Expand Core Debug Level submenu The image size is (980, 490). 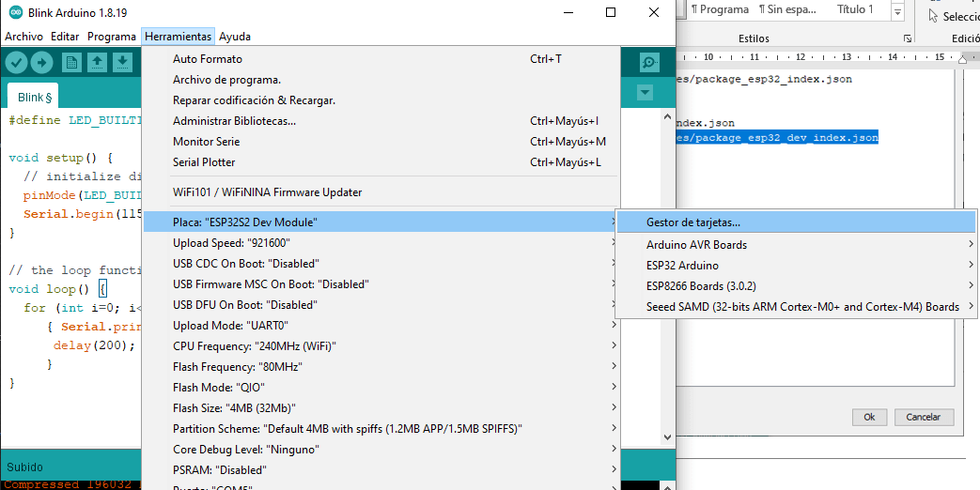381,450
